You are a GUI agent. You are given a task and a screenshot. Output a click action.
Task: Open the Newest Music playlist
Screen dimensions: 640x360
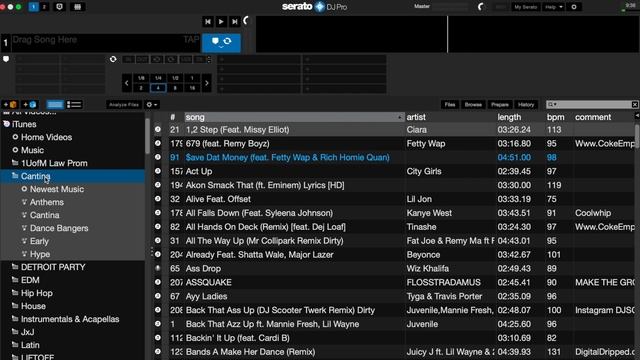(57, 189)
